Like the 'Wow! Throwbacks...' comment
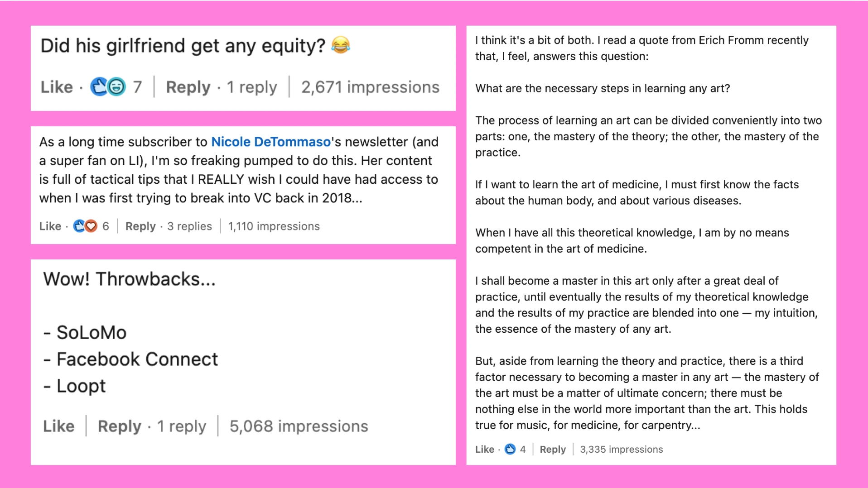 (x=59, y=426)
